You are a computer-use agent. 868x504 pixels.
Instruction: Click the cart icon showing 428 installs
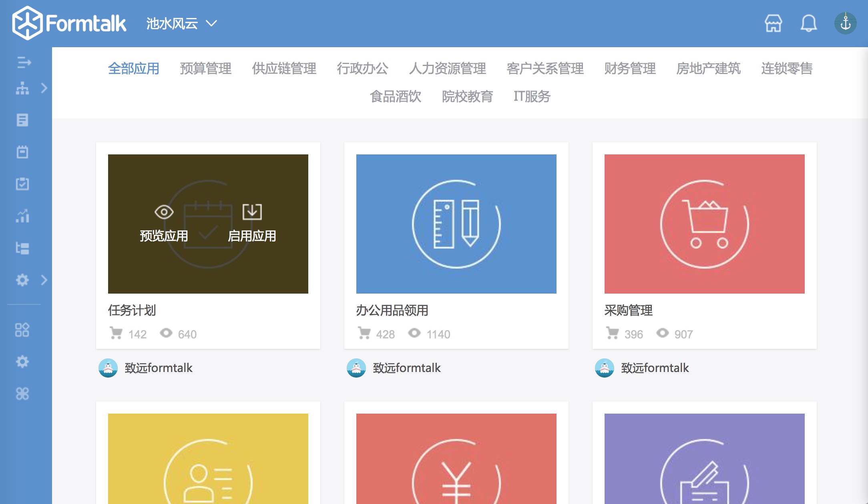click(364, 333)
